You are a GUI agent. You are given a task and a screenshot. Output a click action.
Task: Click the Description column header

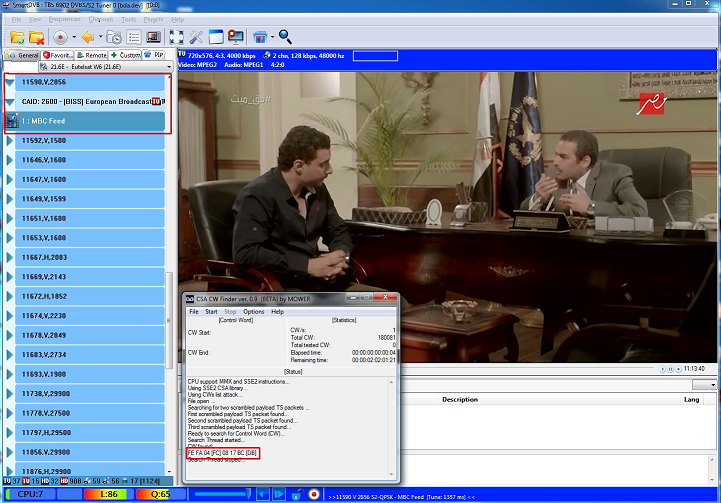[x=460, y=400]
